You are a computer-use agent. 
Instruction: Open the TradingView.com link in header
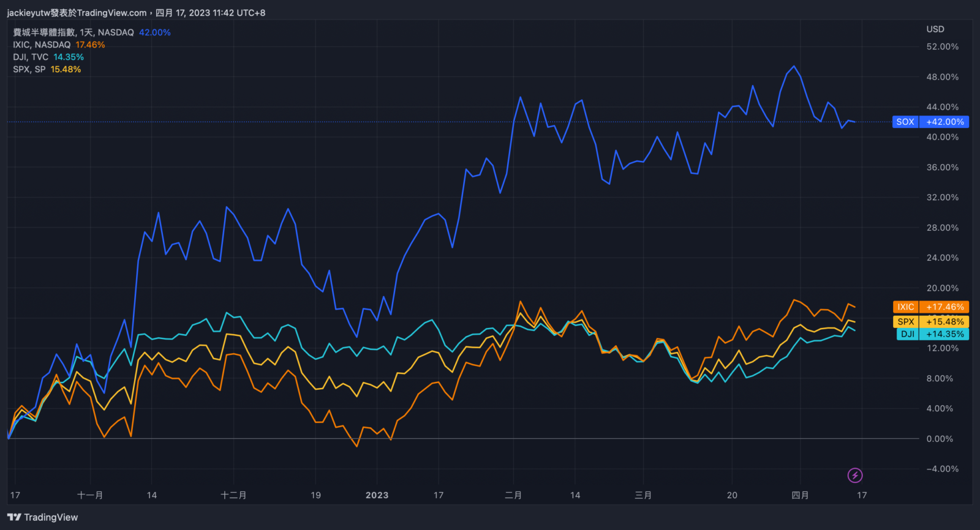click(x=111, y=13)
